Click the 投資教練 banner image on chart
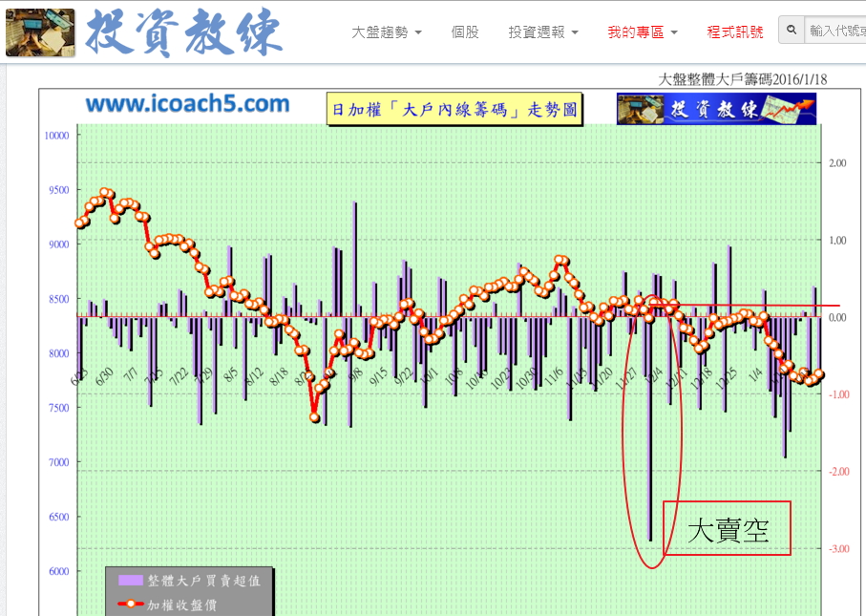The height and width of the screenshot is (616, 866). point(716,109)
